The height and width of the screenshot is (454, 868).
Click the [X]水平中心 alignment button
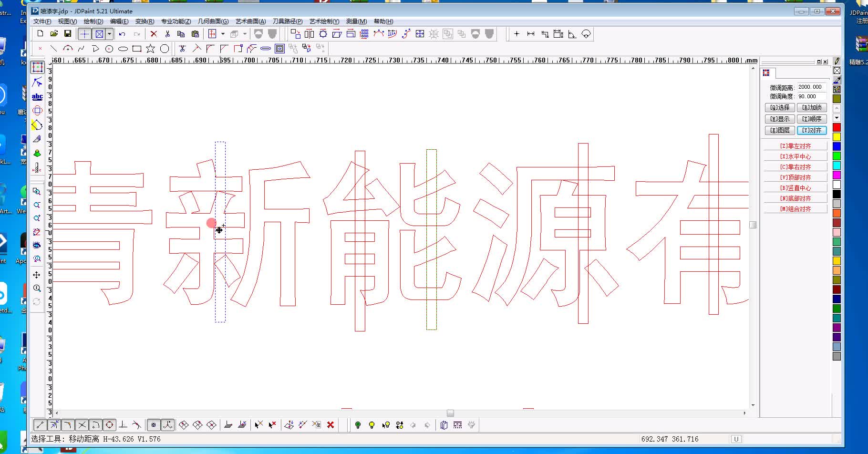point(795,156)
